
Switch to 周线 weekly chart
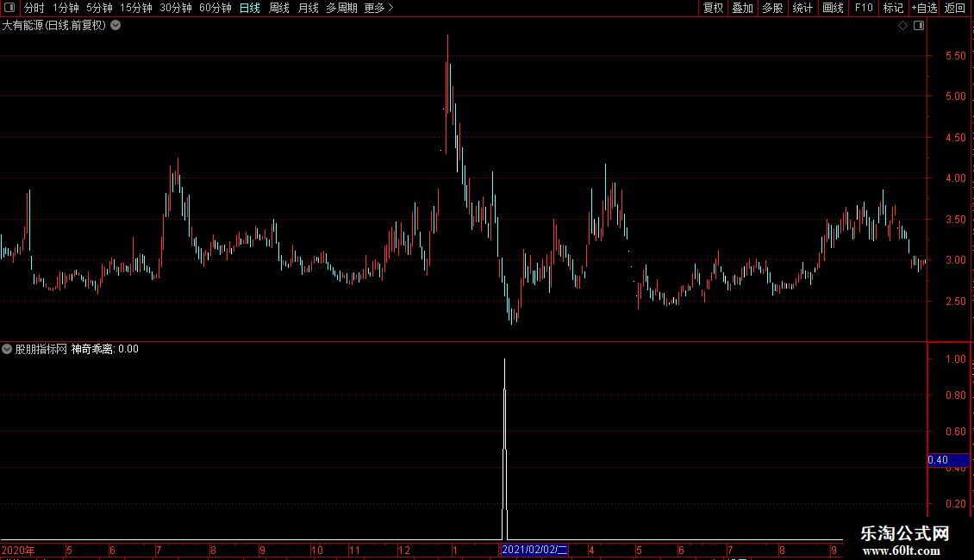tap(279, 8)
